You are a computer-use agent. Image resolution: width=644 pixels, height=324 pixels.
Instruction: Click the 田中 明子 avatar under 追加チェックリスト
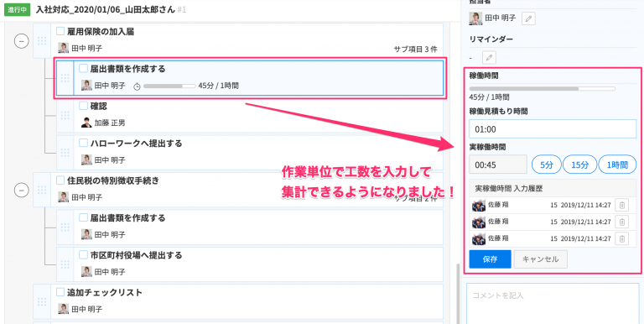[x=63, y=309]
